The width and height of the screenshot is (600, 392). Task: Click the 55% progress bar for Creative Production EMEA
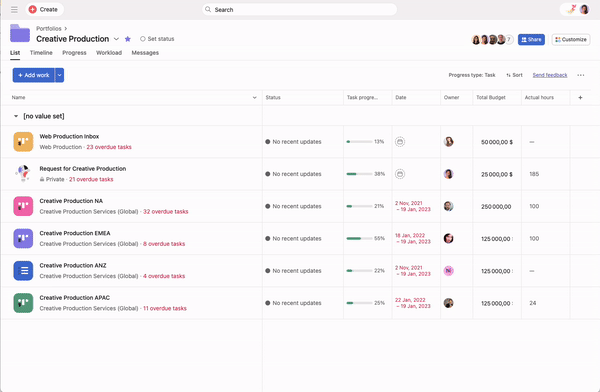point(359,238)
